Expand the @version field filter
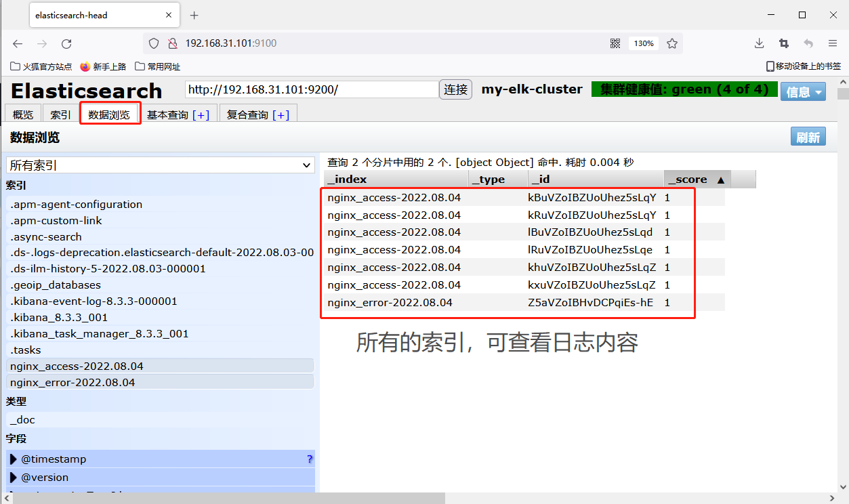The image size is (849, 504). tap(14, 477)
